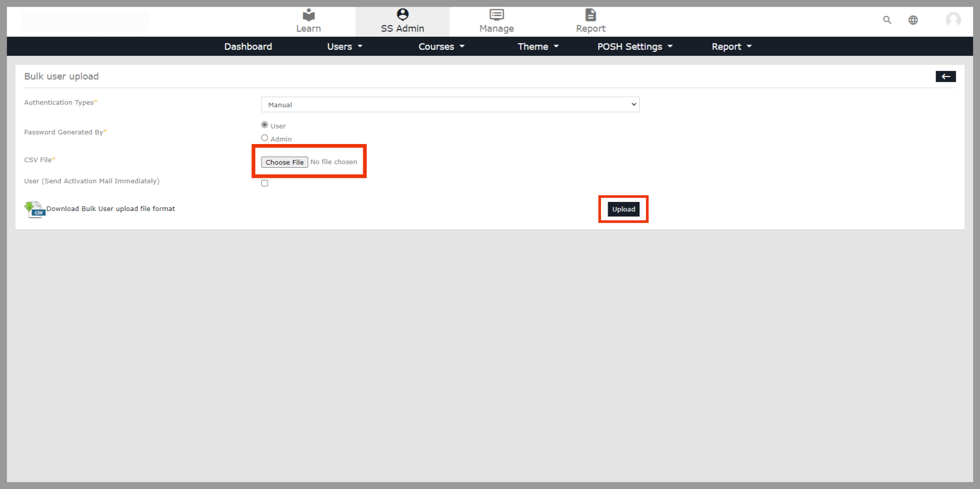Open the Theme menu
980x489 pixels.
pos(538,46)
